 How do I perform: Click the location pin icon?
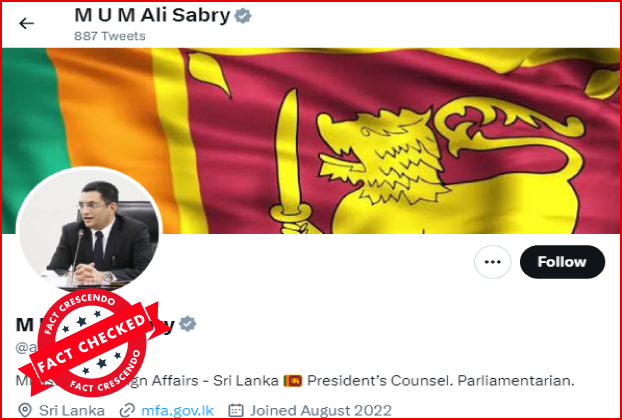(25, 410)
